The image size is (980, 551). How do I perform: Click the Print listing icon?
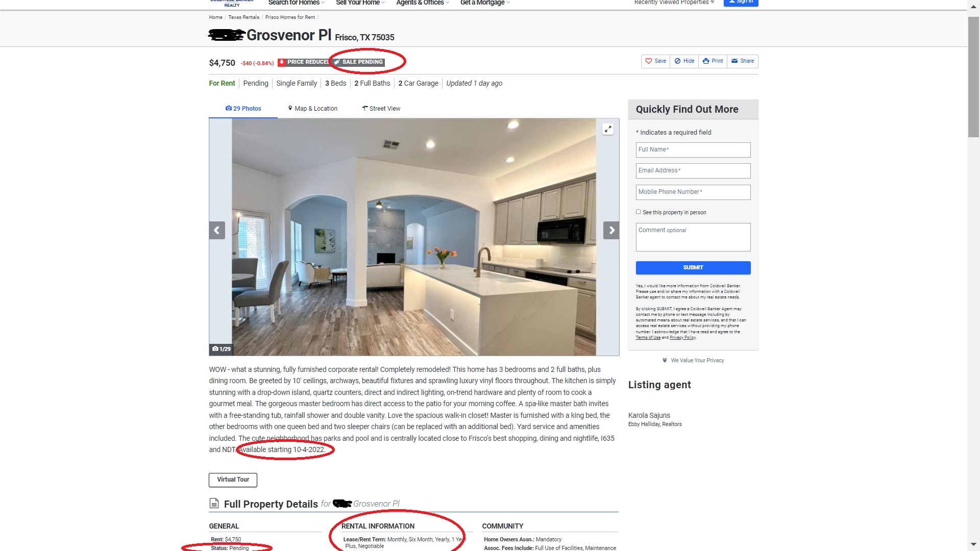coord(713,61)
